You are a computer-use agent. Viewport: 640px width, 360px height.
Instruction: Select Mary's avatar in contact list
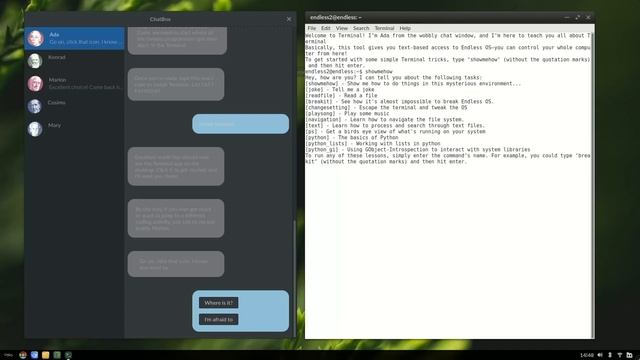click(x=35, y=129)
